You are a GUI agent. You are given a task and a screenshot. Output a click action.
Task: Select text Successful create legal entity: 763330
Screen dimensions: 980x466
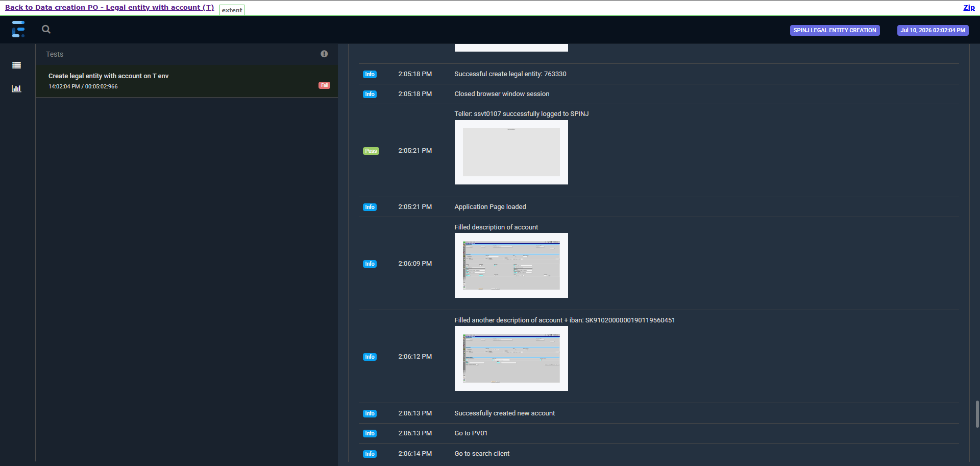pos(510,74)
